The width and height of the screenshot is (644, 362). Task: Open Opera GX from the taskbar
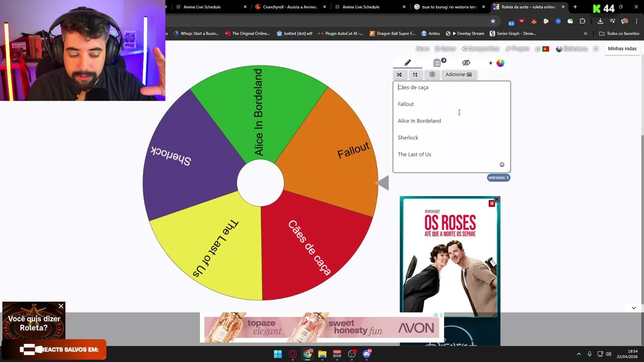293,354
